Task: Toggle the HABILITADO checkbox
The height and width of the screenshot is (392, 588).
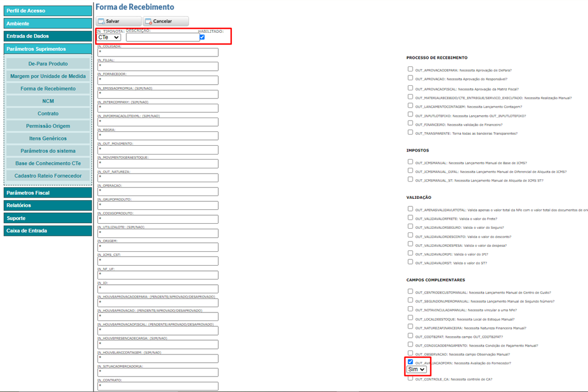Action: click(x=202, y=37)
